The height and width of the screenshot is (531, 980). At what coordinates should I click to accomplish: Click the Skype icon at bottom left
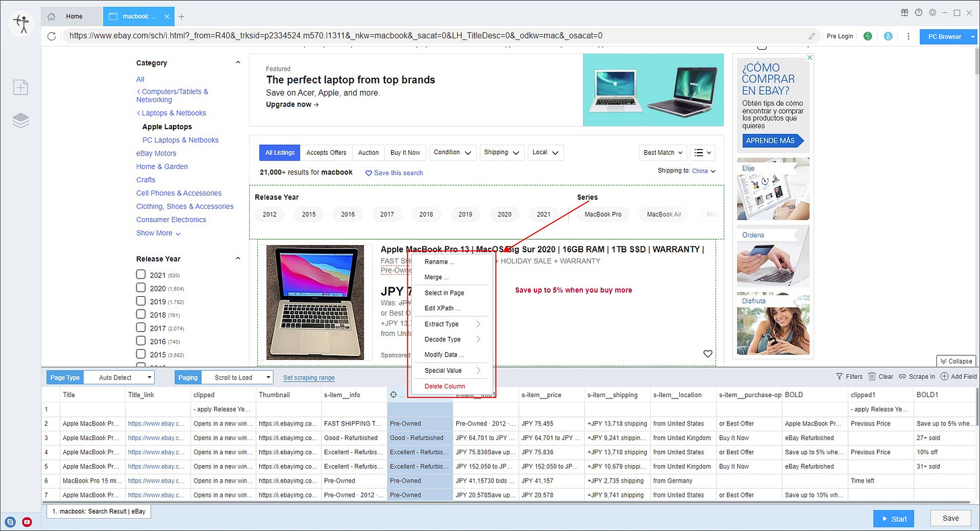tap(10, 522)
